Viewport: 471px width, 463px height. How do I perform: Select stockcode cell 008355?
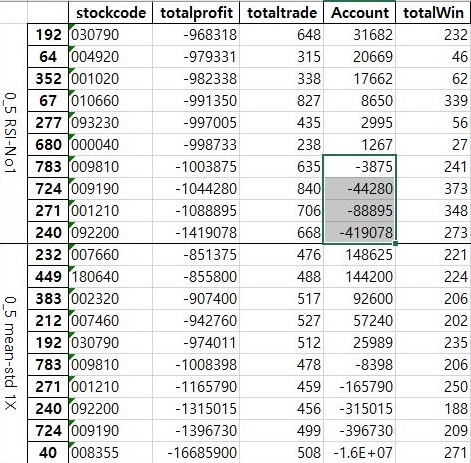[x=110, y=452]
